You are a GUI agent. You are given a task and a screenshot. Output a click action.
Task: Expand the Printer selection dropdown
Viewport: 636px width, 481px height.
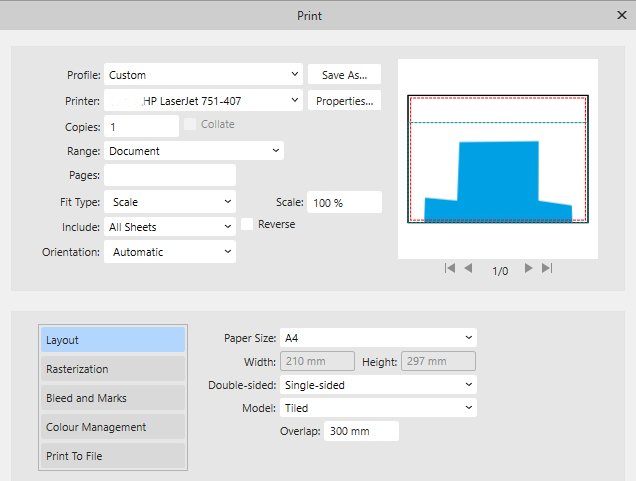pyautogui.click(x=203, y=100)
